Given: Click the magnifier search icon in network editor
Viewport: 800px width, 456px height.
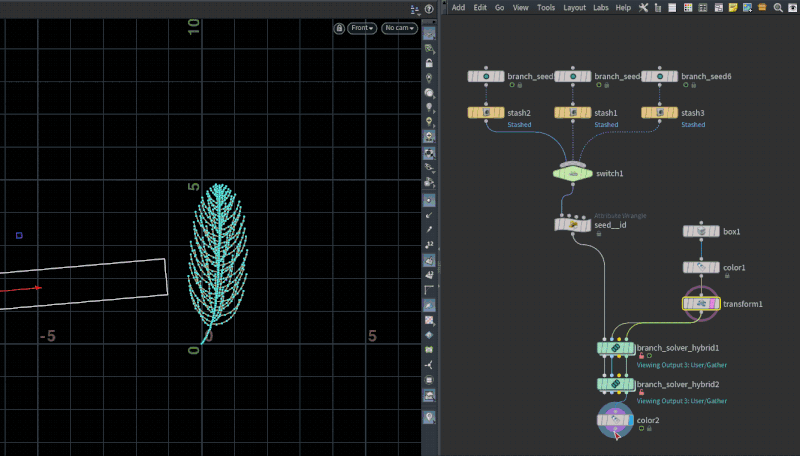Looking at the screenshot, I should coord(777,7).
